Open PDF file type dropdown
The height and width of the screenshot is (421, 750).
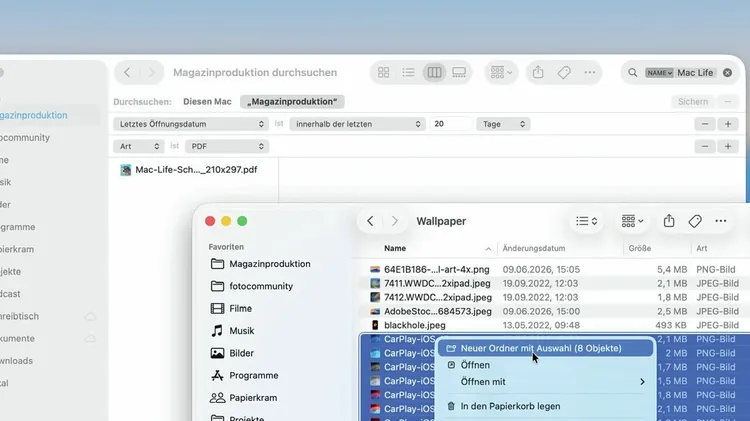tap(227, 146)
